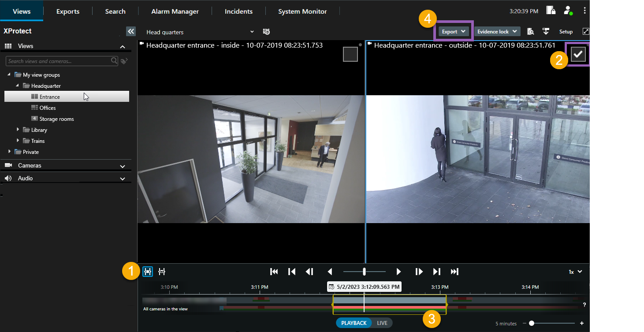The width and height of the screenshot is (644, 332).
Task: Enable time selection mode on timeline
Action: tap(148, 272)
